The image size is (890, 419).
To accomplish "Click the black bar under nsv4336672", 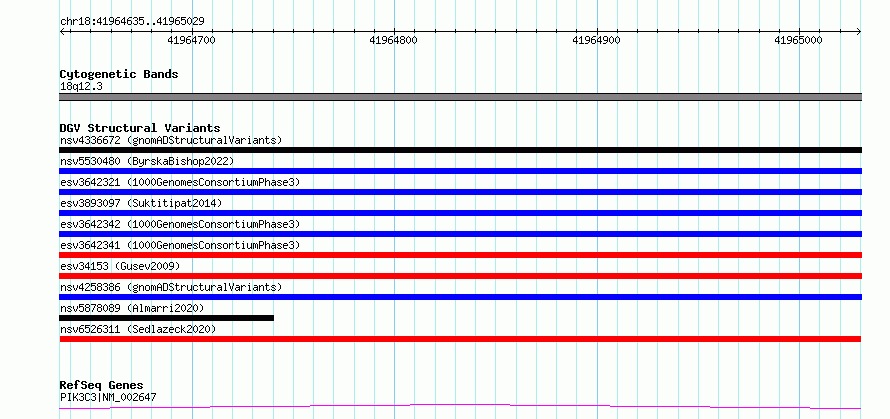I will tap(460, 150).
